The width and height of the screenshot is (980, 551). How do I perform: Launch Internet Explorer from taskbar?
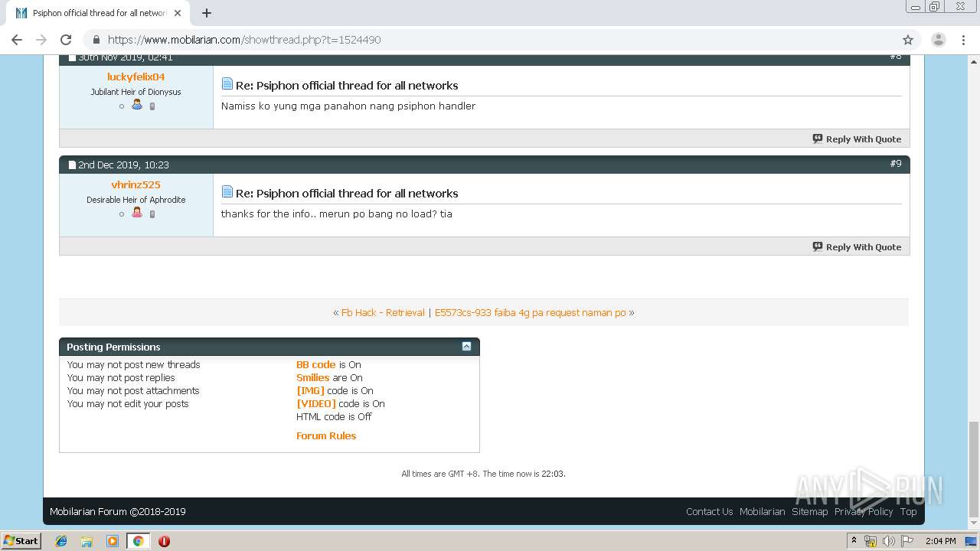[61, 541]
